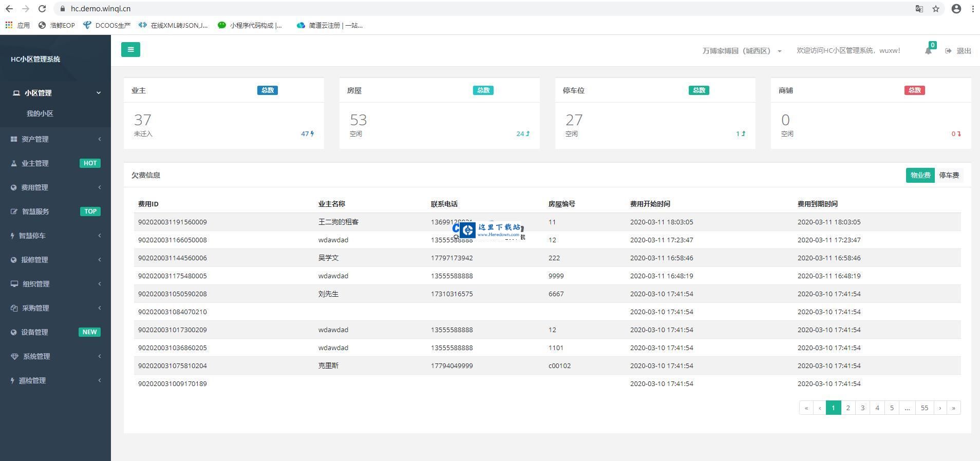Image resolution: width=980 pixels, height=461 pixels.
Task: Reload the page with the refresh icon
Action: click(42, 9)
